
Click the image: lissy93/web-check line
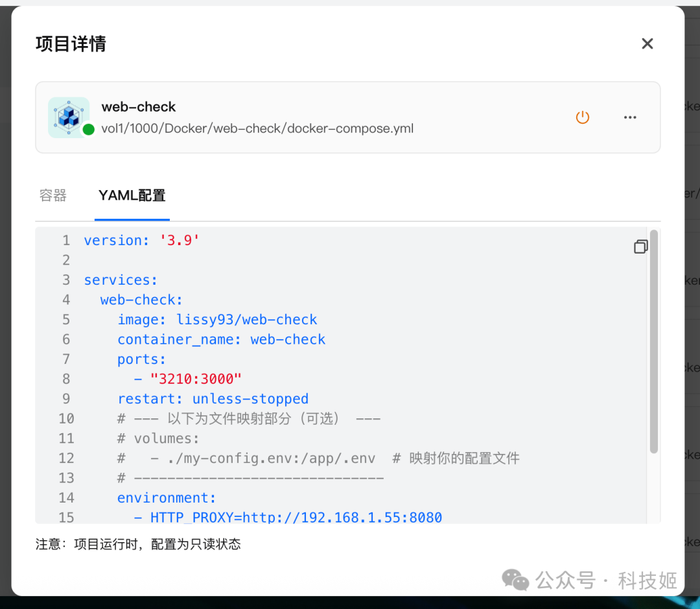(x=217, y=320)
